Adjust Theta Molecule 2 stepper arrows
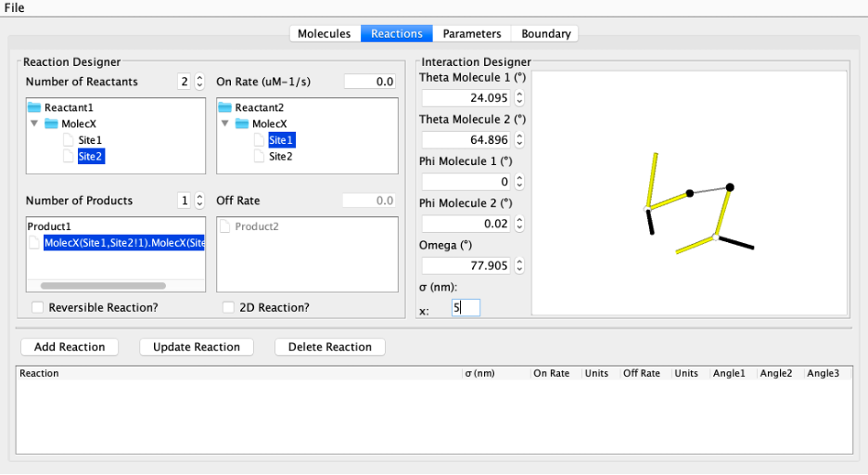868x475 pixels. tap(519, 139)
